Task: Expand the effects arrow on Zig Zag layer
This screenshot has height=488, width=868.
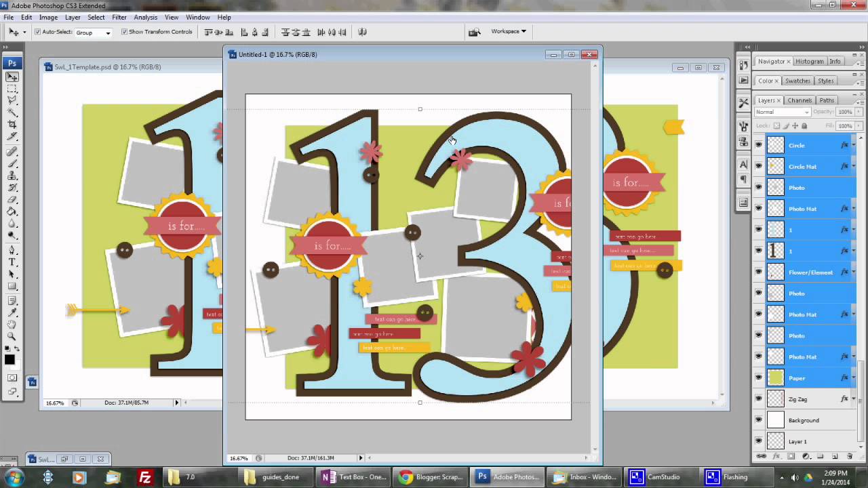Action: click(853, 399)
